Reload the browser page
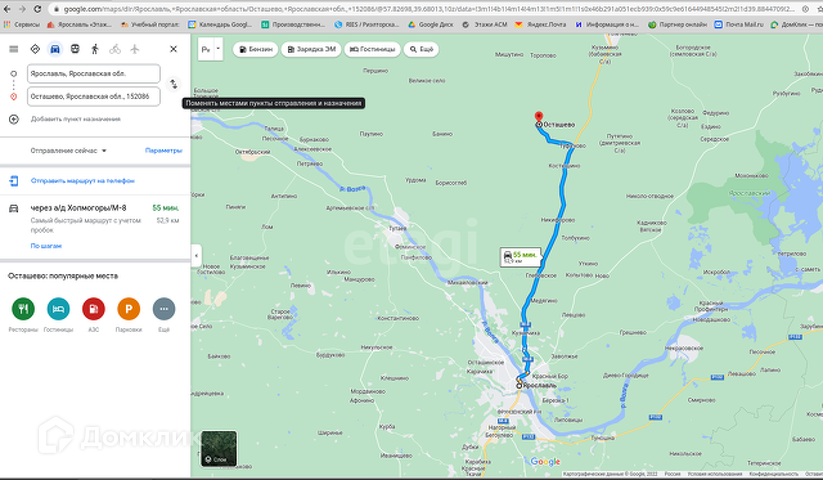 coord(37,9)
